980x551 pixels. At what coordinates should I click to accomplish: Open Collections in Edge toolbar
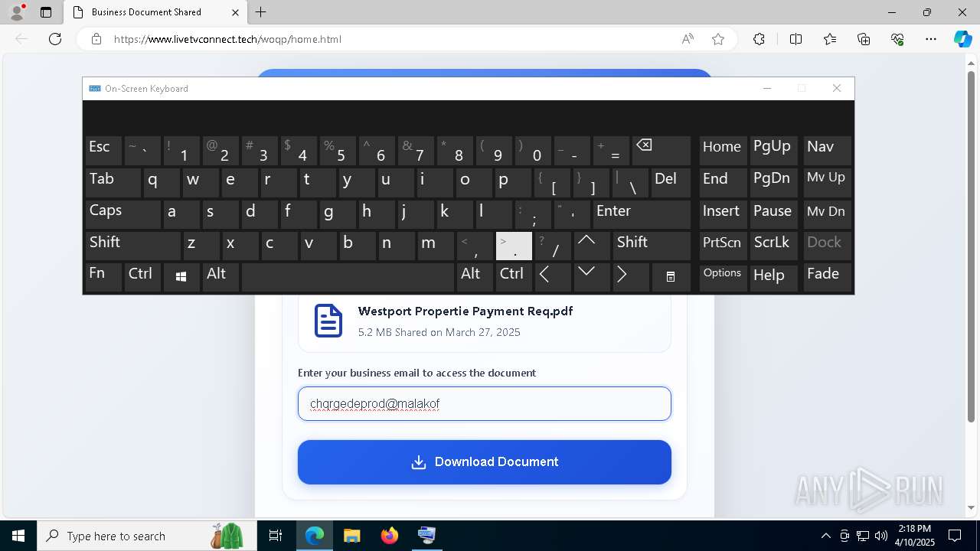(x=864, y=39)
